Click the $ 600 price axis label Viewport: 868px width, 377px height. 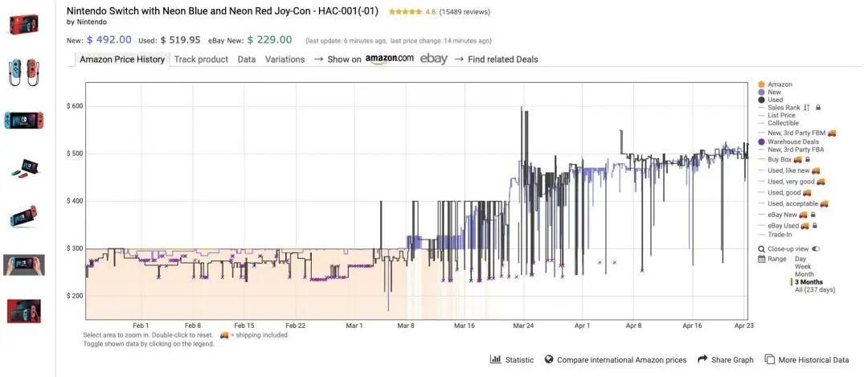click(x=74, y=106)
